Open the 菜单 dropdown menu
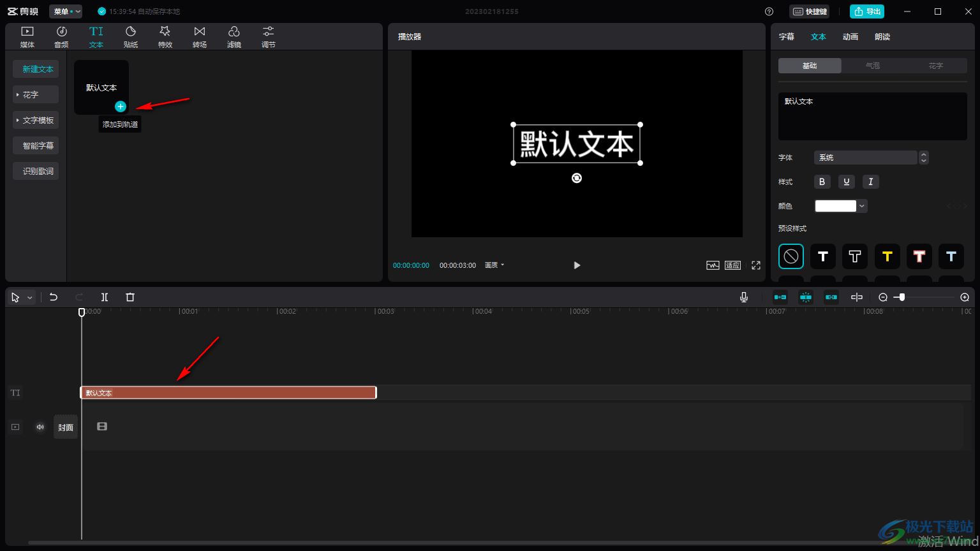This screenshot has width=980, height=551. pyautogui.click(x=66, y=11)
